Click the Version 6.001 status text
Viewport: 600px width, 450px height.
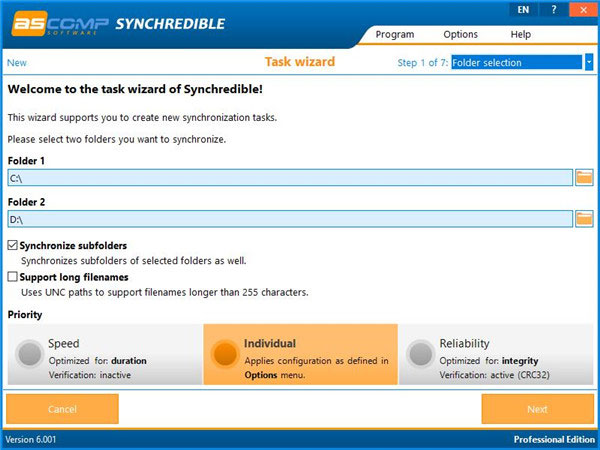31,439
